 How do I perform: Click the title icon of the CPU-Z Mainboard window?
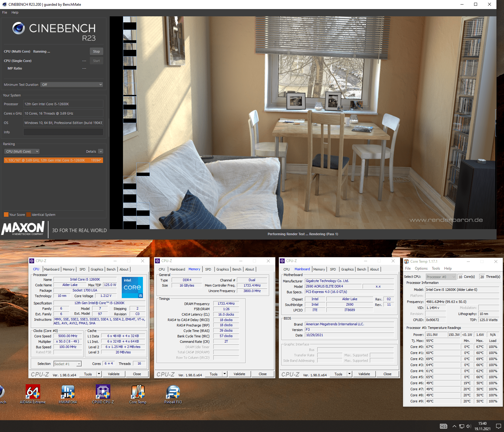[x=282, y=261]
